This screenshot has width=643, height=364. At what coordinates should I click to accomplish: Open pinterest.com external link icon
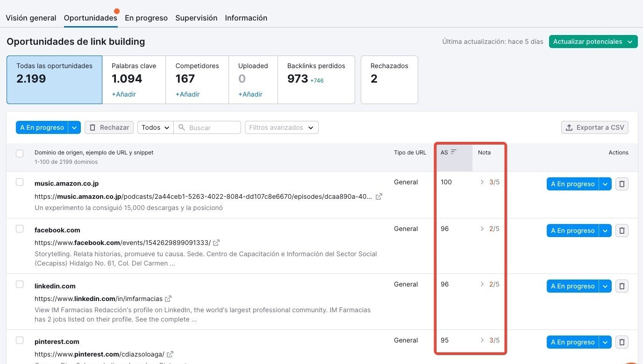point(170,354)
